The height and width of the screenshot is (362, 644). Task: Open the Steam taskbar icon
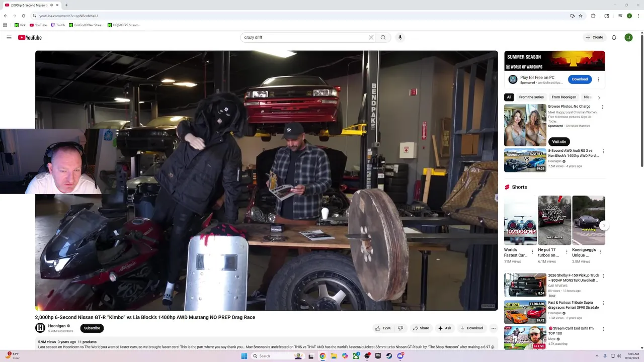(x=389, y=356)
